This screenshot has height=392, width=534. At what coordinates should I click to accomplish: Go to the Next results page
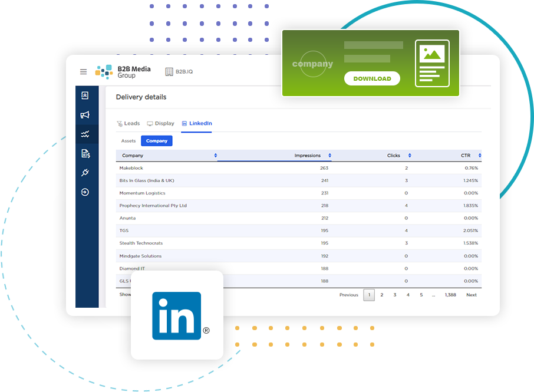coord(472,295)
